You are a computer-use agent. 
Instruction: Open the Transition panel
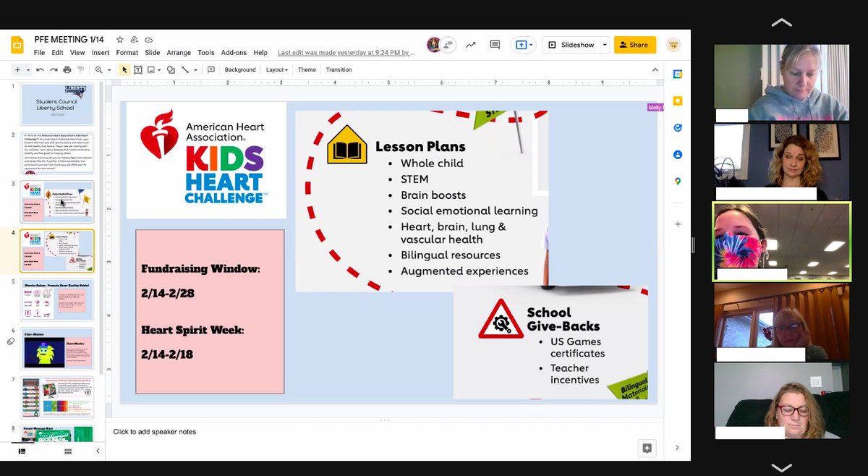coord(339,69)
